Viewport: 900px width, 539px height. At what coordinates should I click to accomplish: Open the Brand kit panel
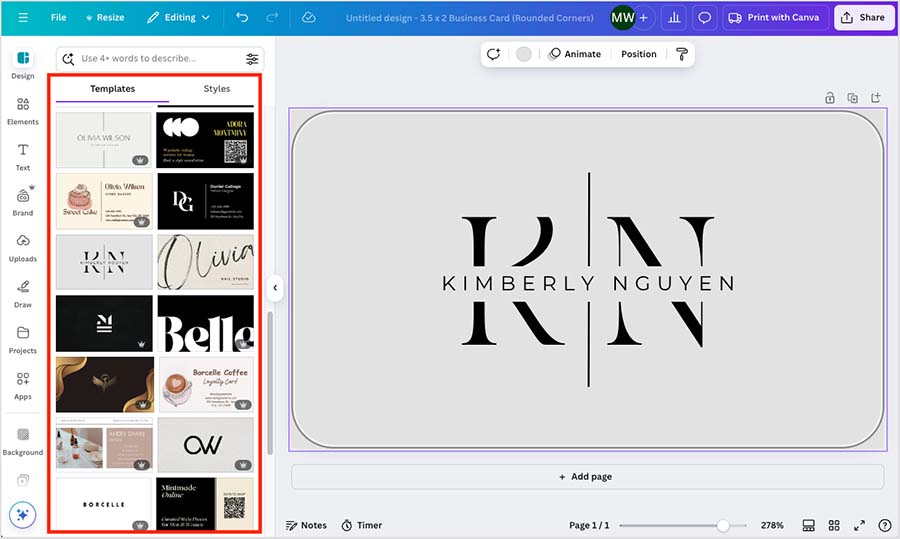[x=23, y=201]
